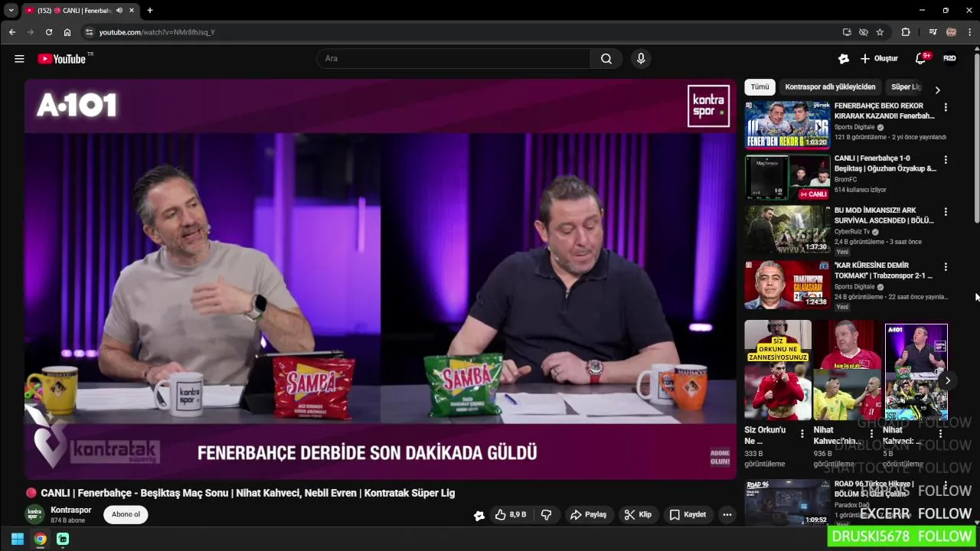This screenshot has height=551, width=980.
Task: Bookmark this page with star icon
Action: [x=880, y=32]
